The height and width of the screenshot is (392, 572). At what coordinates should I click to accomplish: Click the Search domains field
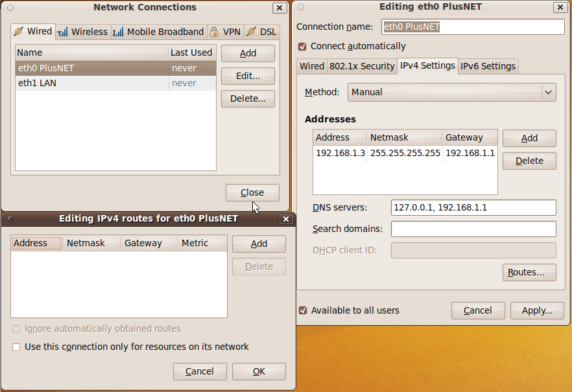[x=473, y=229]
